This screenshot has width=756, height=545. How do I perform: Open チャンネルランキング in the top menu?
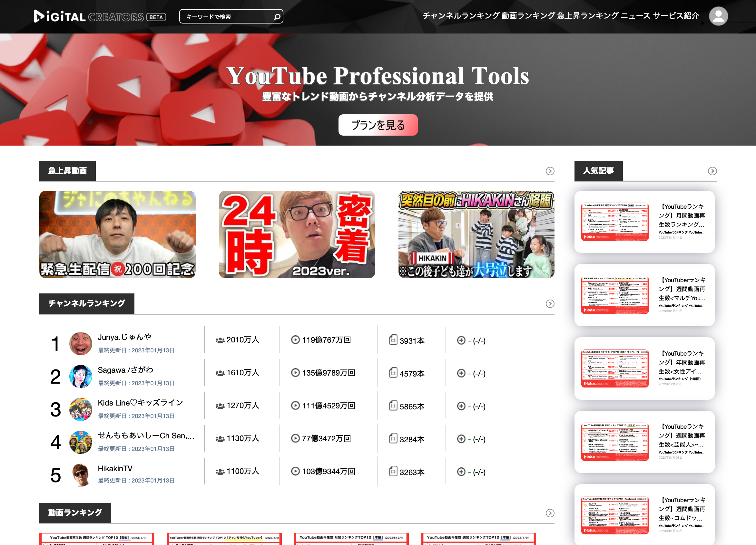click(461, 16)
